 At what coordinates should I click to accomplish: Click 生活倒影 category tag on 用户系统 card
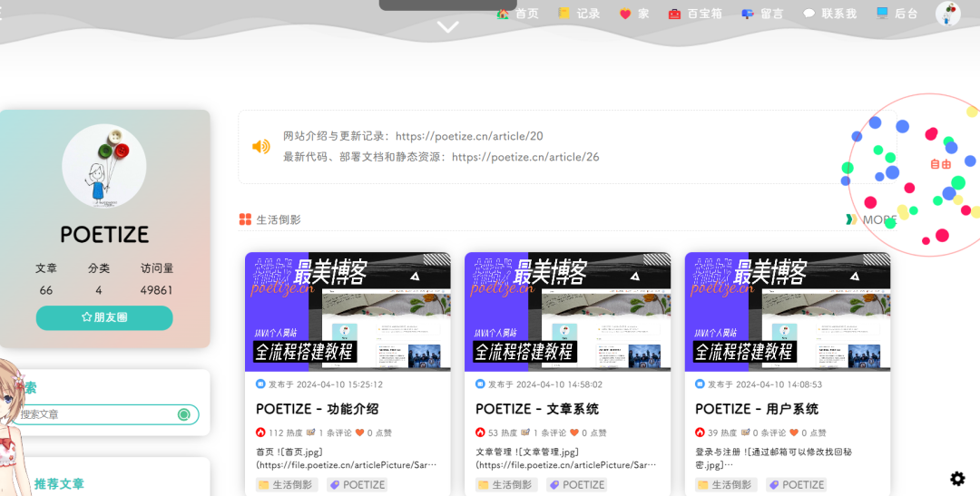[x=726, y=485]
